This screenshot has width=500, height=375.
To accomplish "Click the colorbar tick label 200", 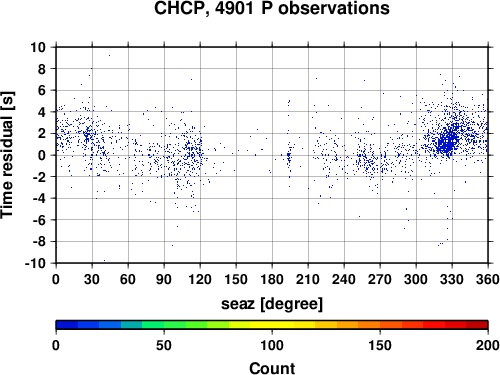I will [488, 345].
